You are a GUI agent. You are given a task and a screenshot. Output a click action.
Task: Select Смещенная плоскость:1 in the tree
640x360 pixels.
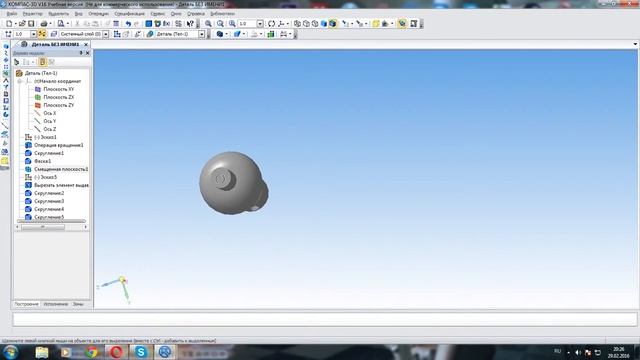point(61,169)
